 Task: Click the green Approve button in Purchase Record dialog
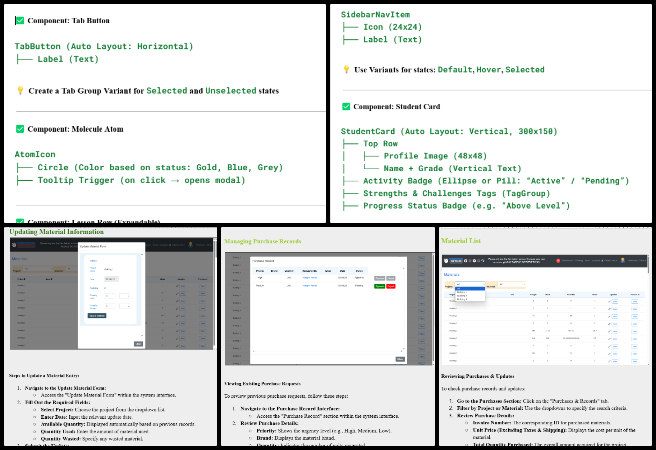click(x=379, y=286)
